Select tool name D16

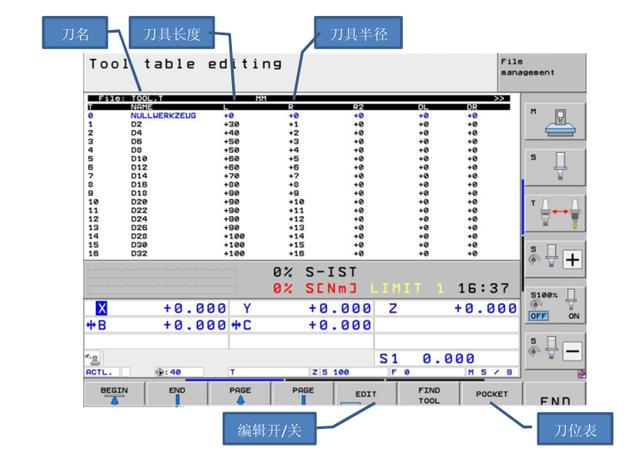(x=139, y=184)
